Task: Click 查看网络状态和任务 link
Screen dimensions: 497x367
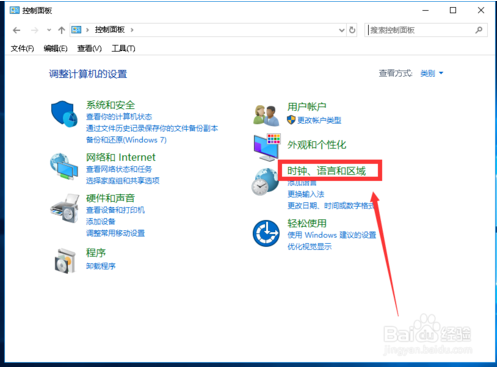Action: click(x=119, y=169)
